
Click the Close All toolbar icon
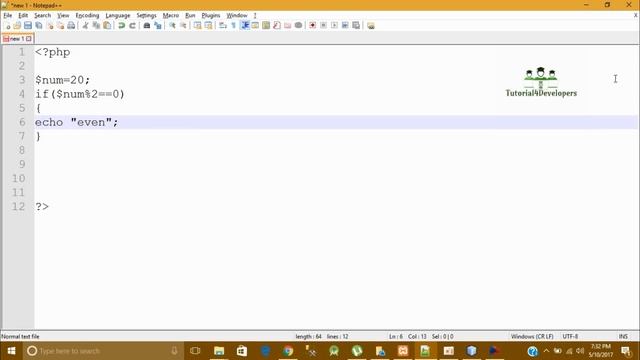[x=60, y=26]
